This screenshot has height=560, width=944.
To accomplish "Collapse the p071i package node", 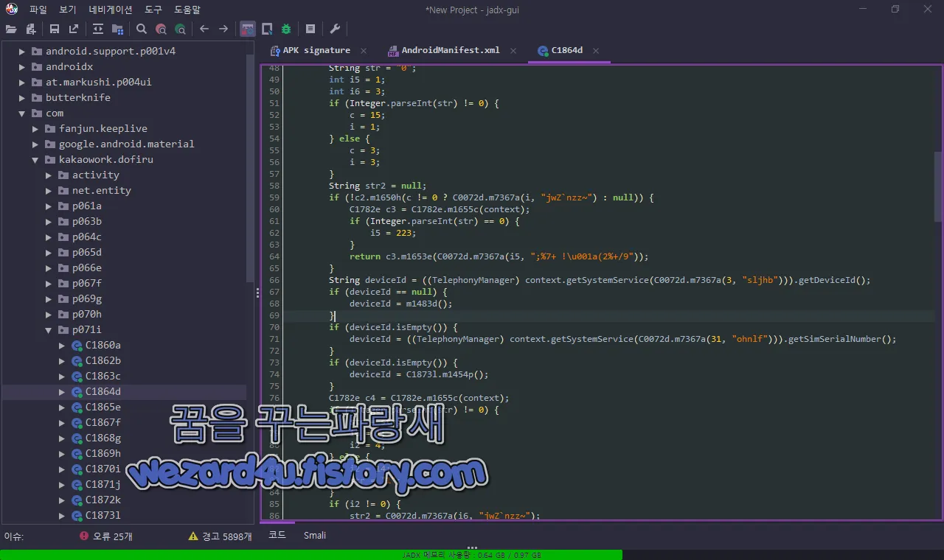I will [49, 330].
